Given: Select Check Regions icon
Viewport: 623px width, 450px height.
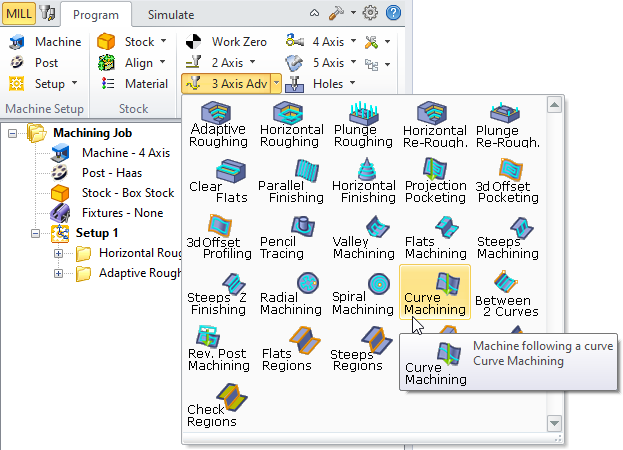Looking at the screenshot, I should [x=218, y=404].
